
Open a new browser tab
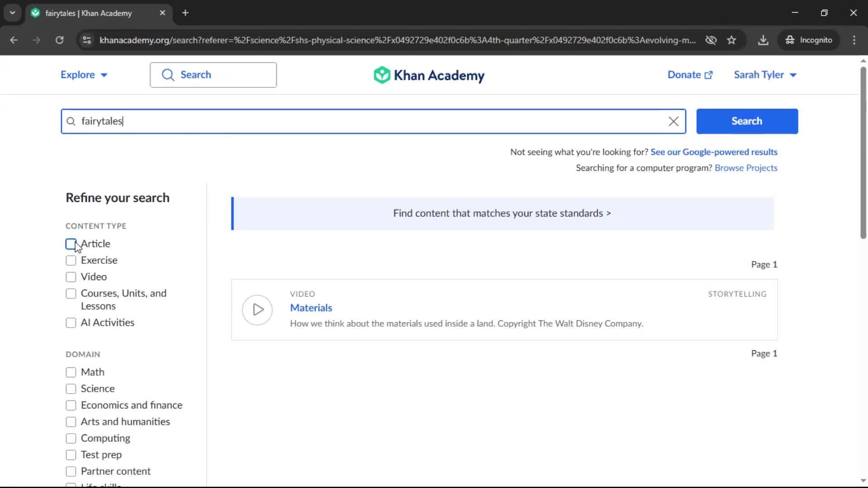tap(185, 13)
